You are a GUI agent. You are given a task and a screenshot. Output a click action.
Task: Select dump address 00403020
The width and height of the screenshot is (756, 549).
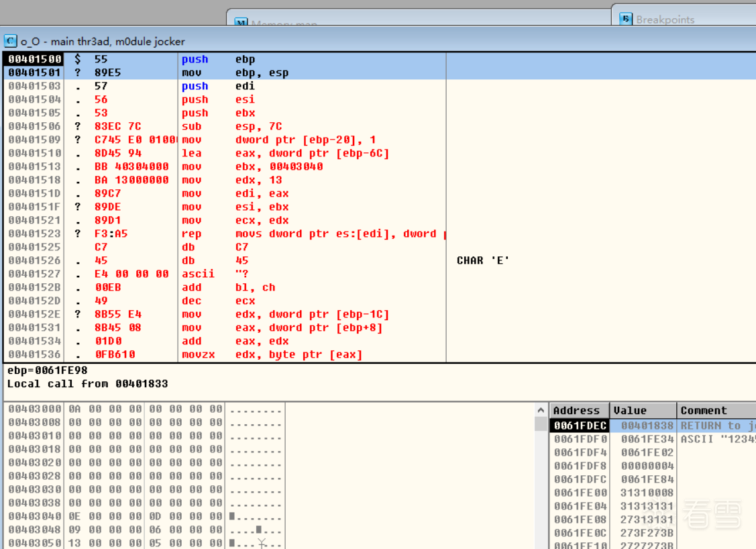coord(35,462)
